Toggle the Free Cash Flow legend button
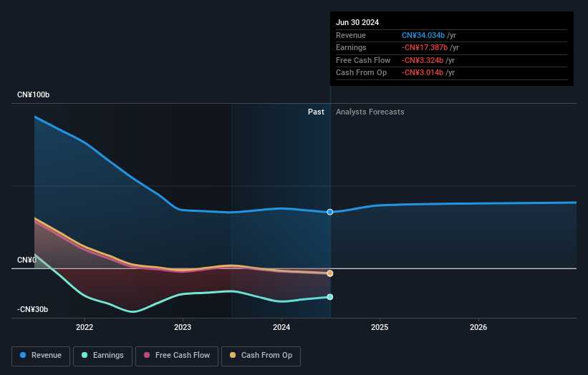This screenshot has height=375, width=588. point(177,356)
